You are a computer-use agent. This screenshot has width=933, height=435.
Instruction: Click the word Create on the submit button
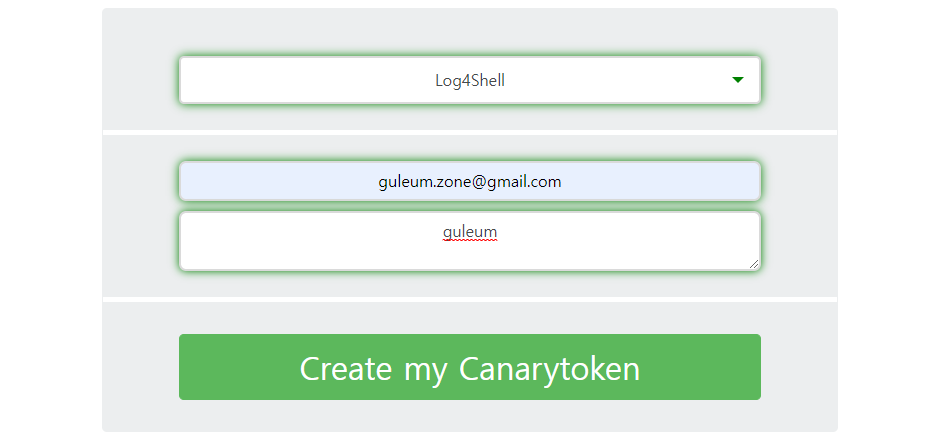pyautogui.click(x=346, y=368)
